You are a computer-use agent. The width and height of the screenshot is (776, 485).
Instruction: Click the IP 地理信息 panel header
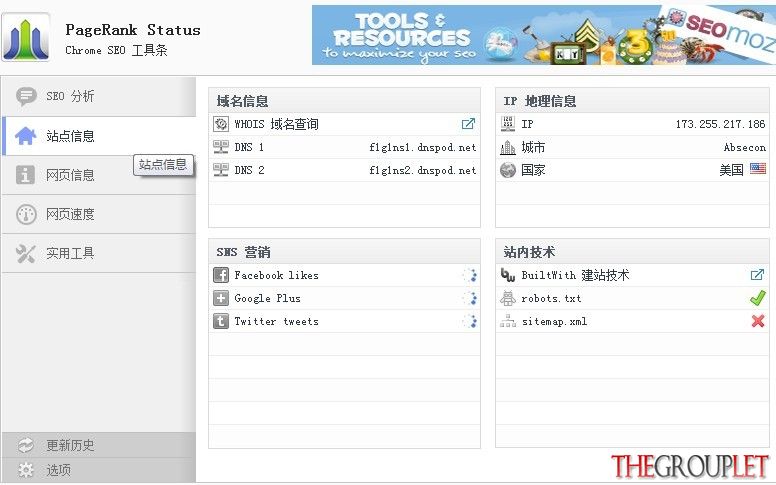[x=632, y=101]
